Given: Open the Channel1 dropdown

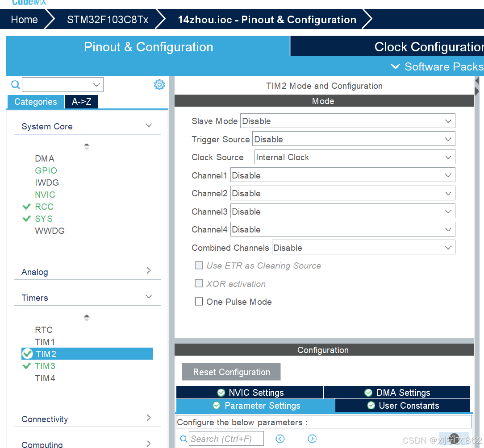Looking at the screenshot, I should [x=342, y=175].
